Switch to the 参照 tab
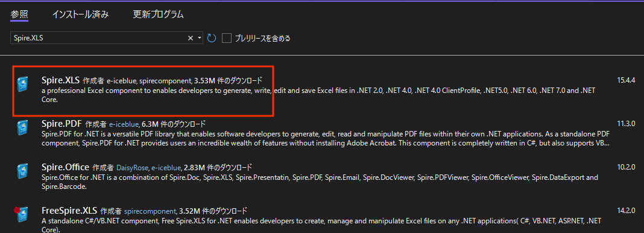 [x=19, y=14]
